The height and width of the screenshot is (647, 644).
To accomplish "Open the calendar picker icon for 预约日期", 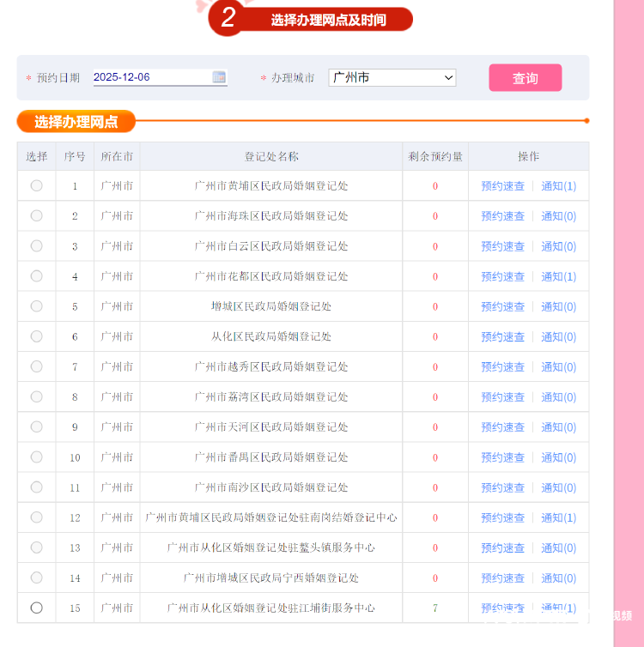I will (x=219, y=77).
